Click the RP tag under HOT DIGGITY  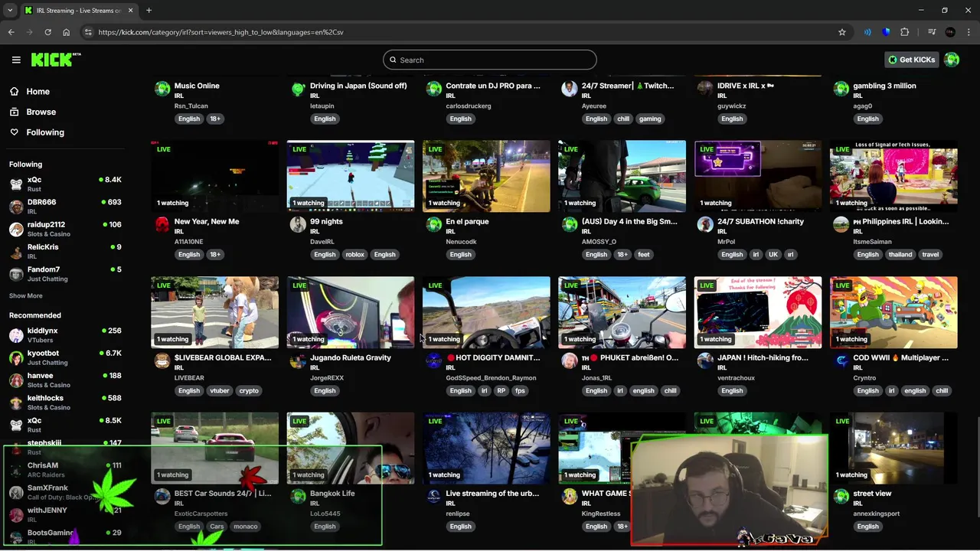point(501,391)
